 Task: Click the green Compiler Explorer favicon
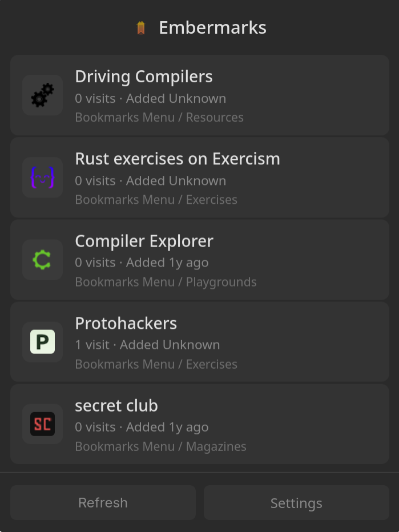coord(42,260)
